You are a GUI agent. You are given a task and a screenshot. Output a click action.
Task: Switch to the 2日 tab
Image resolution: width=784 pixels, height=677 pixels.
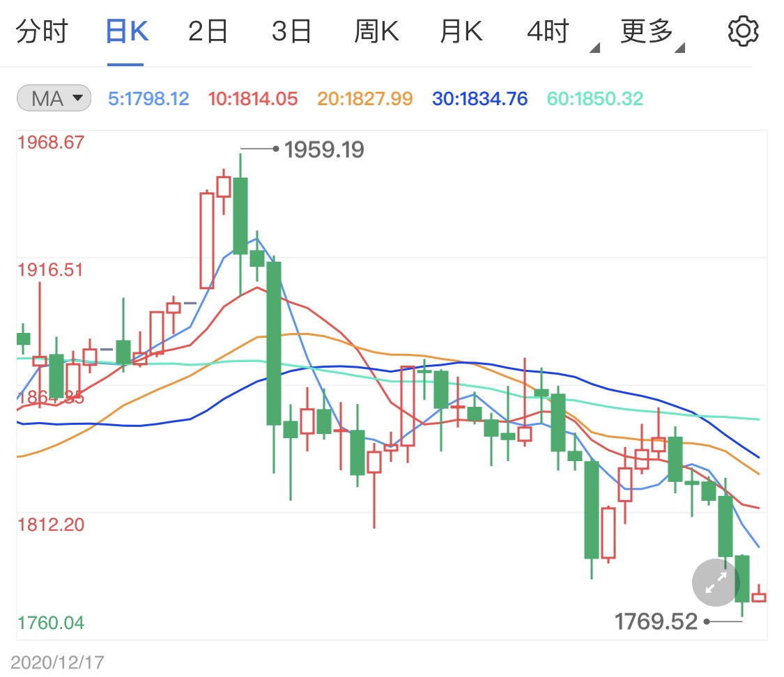point(208,31)
